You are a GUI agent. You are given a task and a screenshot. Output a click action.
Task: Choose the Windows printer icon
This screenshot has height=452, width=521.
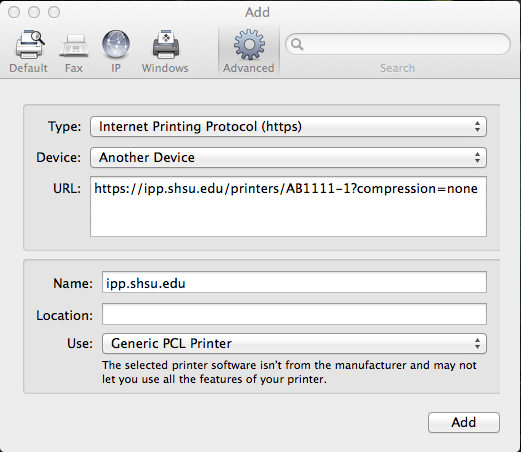166,44
